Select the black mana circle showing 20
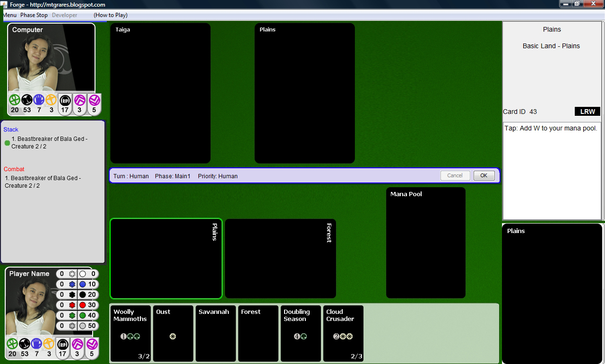The height and width of the screenshot is (364, 605). point(83,295)
